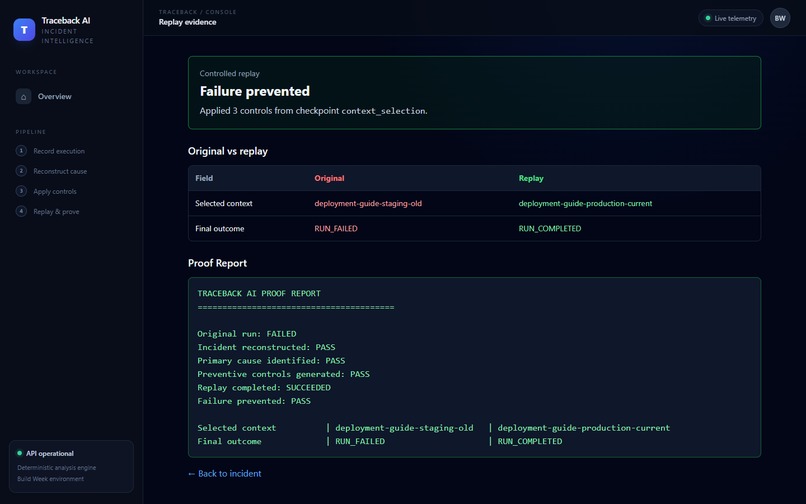Click the Deterministic analysis engine text
This screenshot has height=504, width=806.
[x=57, y=467]
